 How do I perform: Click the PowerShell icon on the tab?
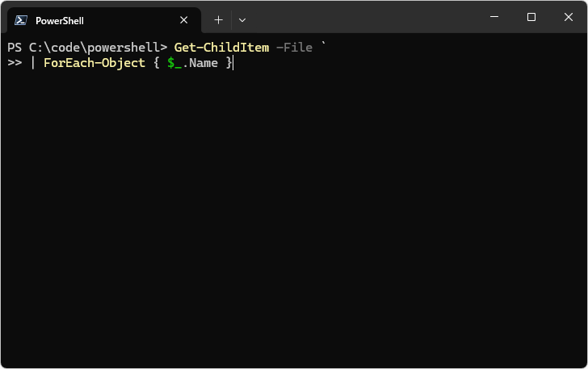click(21, 20)
